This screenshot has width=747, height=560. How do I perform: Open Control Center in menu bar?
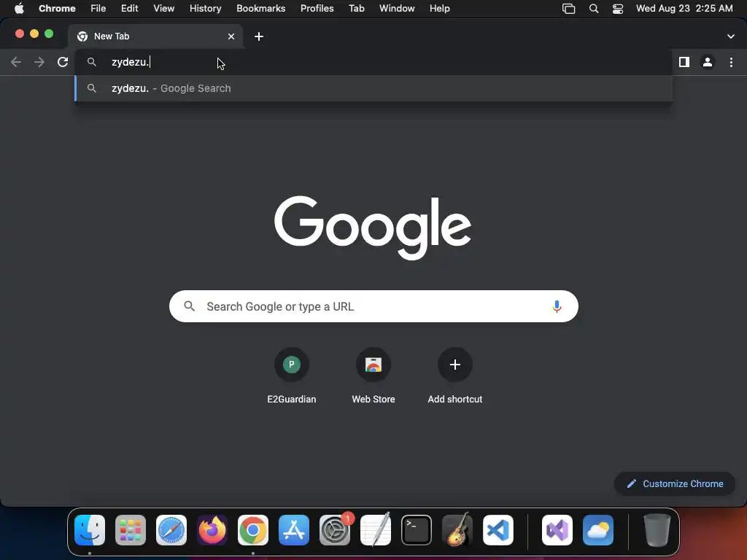pyautogui.click(x=618, y=8)
